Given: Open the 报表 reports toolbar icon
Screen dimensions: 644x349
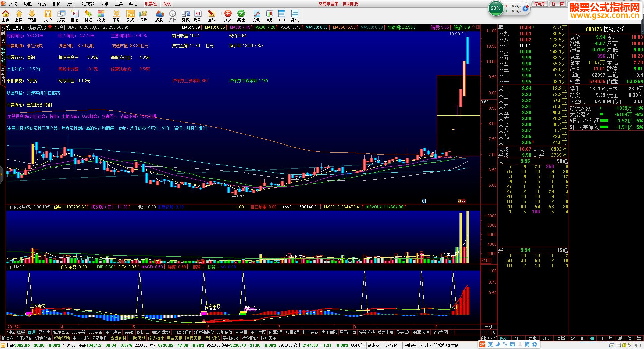Looking at the screenshot, I should tap(61, 16).
